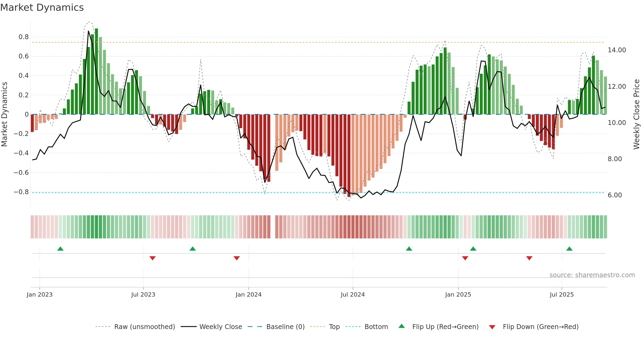
Task: Click the Flip Up (Red→Green) legend label
Action: [x=445, y=327]
